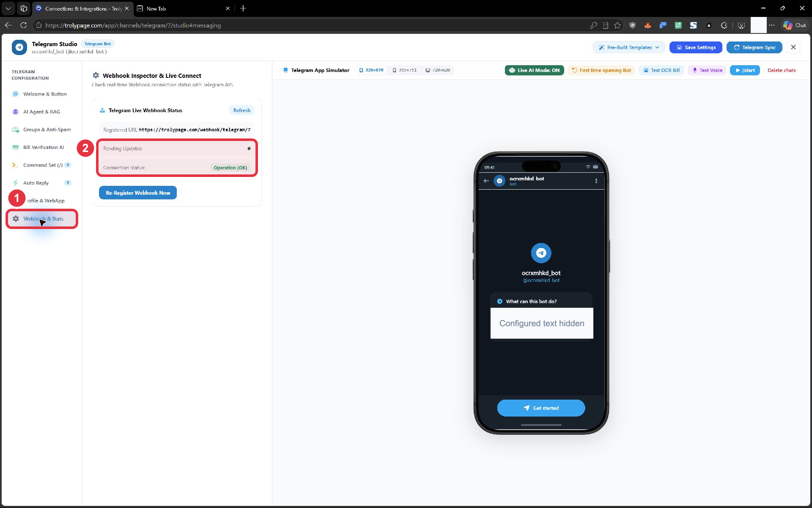
Task: Open tab search chevron in title bar
Action: (8, 8)
